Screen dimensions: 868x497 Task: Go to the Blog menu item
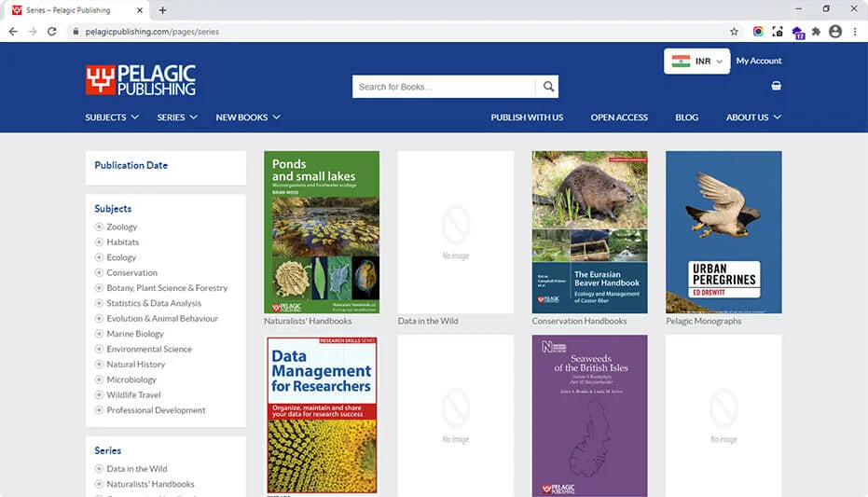[x=686, y=117]
